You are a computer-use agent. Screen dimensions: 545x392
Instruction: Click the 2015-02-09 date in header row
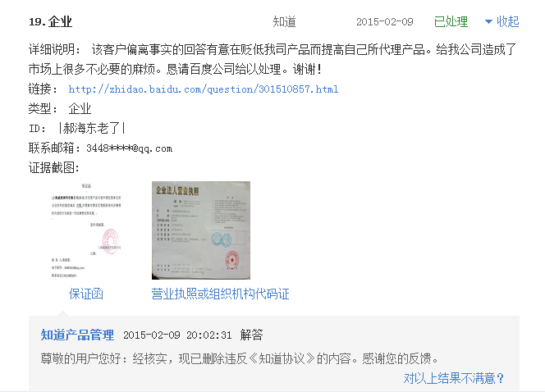(x=385, y=22)
